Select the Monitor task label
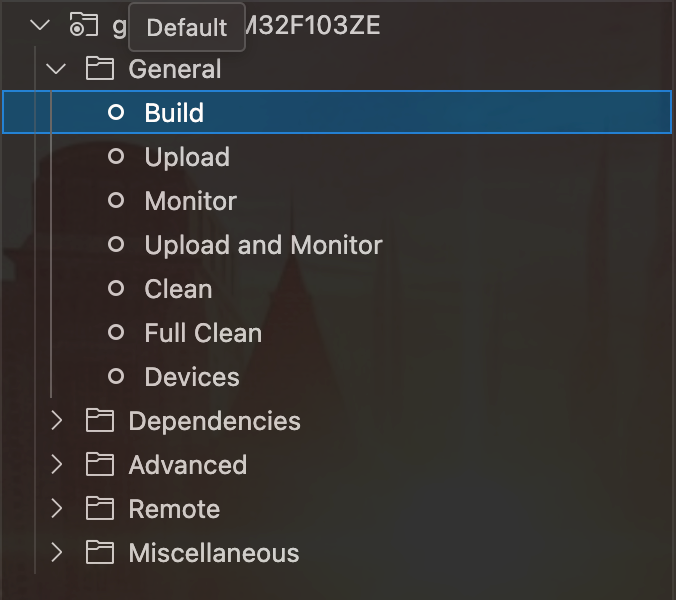The height and width of the screenshot is (600, 676). tap(190, 201)
